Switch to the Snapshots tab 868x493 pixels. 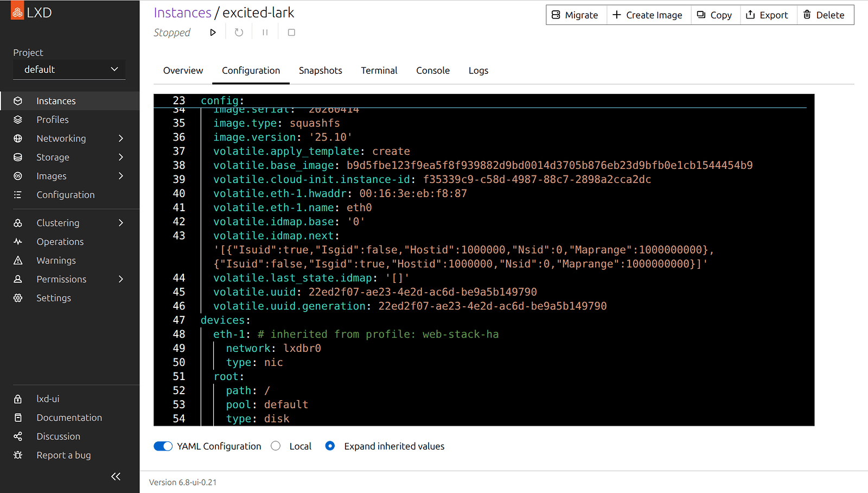pyautogui.click(x=320, y=71)
